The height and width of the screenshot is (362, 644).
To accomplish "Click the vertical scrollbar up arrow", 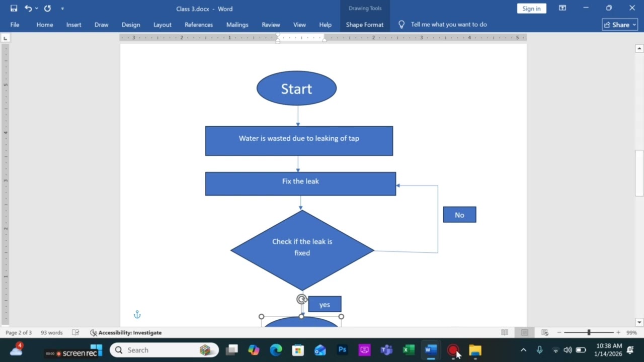I will (639, 49).
